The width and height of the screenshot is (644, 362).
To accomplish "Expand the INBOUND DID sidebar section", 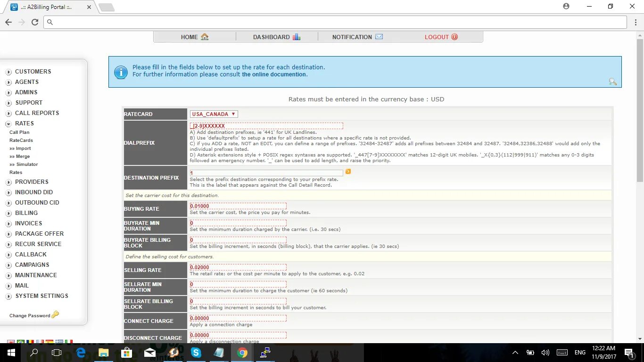I will (8, 192).
